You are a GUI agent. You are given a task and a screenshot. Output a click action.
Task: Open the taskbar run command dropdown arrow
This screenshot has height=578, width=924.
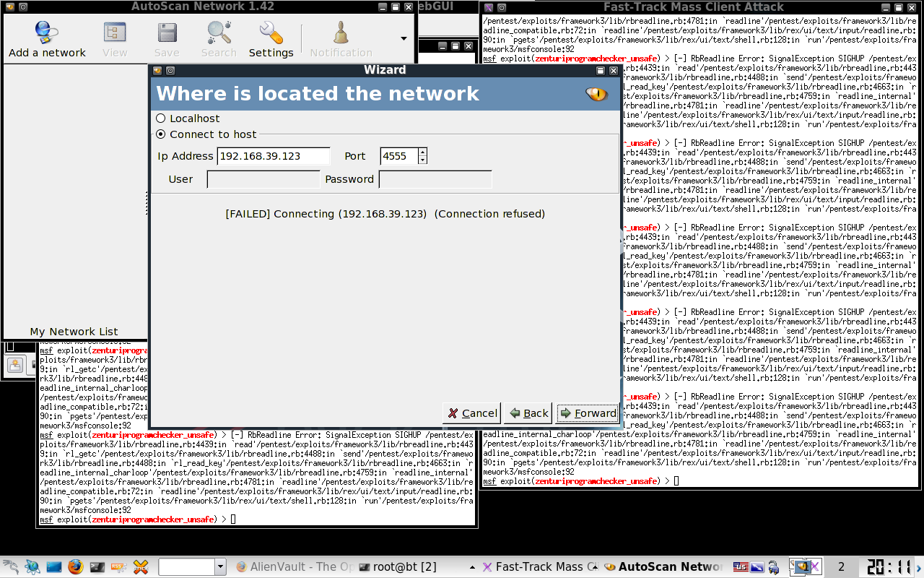coord(221,567)
